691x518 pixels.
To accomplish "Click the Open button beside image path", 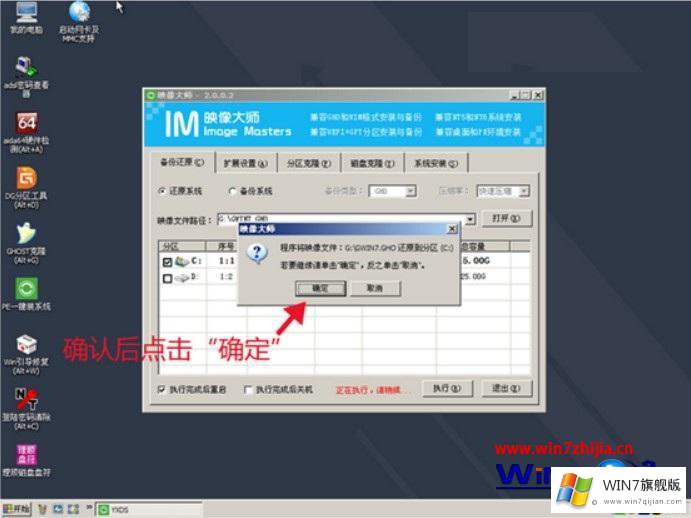I will [x=507, y=219].
